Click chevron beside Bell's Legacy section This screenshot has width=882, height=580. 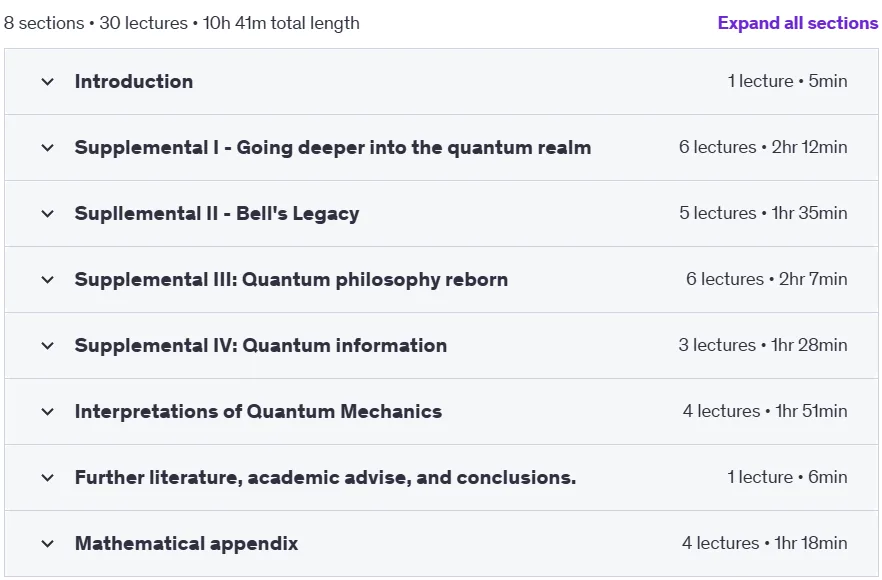48,214
